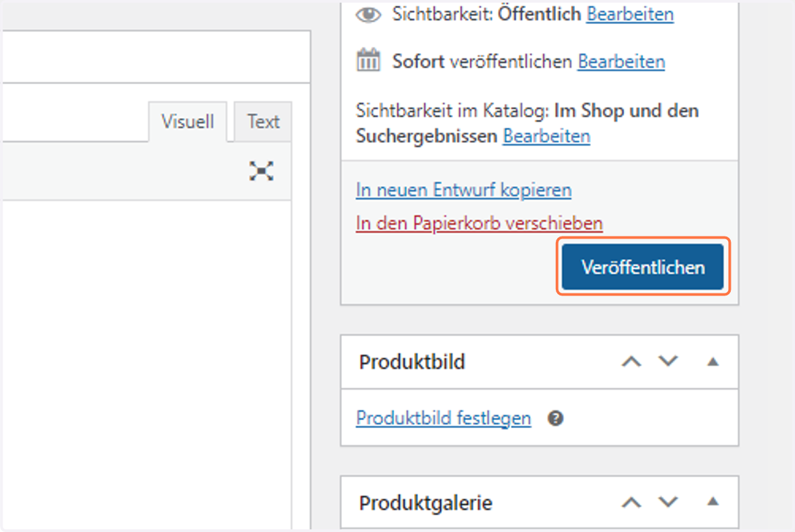Click the 'Im Shop und den Suchergebnissen' text
This screenshot has width=795, height=532.
(x=527, y=123)
